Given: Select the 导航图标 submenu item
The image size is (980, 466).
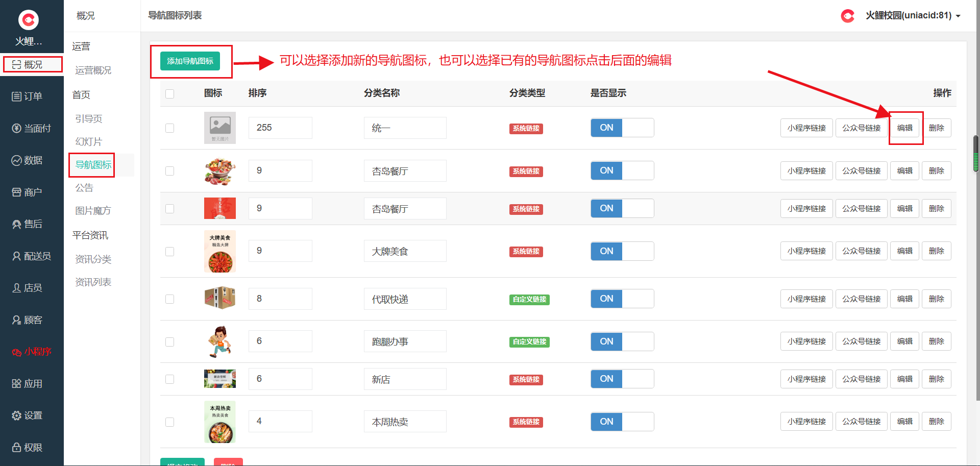Looking at the screenshot, I should pos(93,165).
